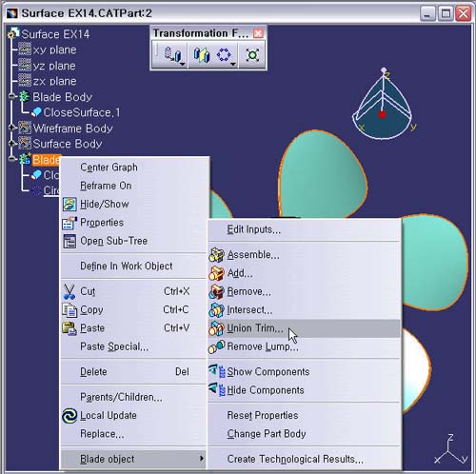Viewport: 476px width, 474px height.
Task: Click the Assemble boolean operation icon
Action: click(x=216, y=255)
